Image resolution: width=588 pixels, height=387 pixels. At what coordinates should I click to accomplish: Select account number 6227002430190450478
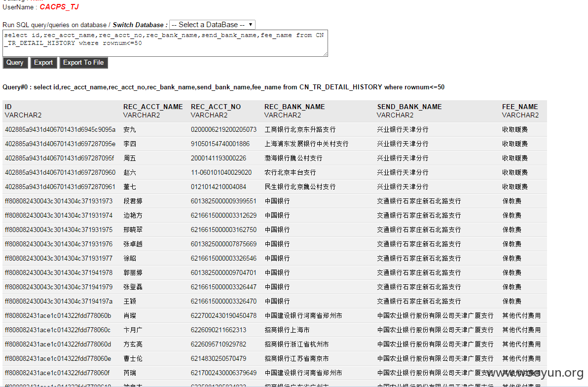click(x=223, y=315)
